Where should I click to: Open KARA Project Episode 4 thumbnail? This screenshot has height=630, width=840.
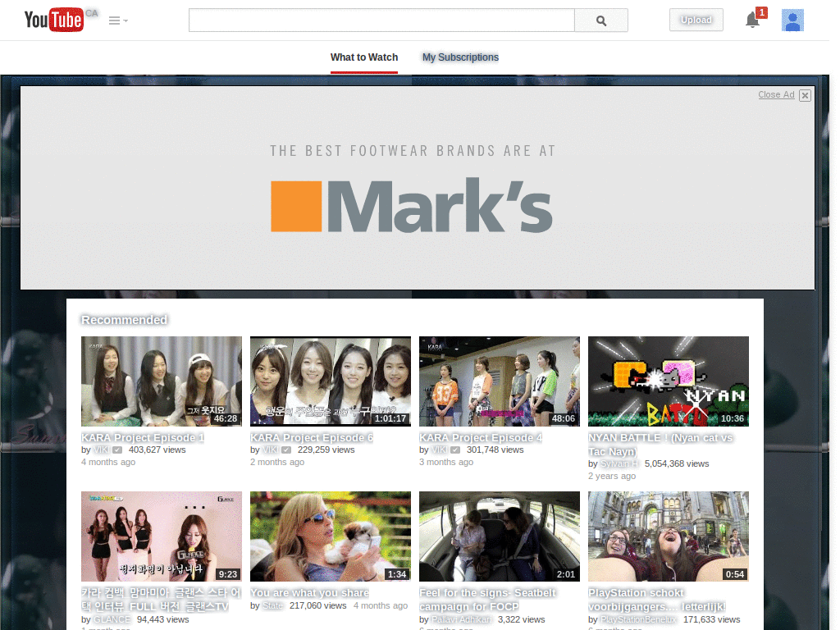(x=500, y=381)
